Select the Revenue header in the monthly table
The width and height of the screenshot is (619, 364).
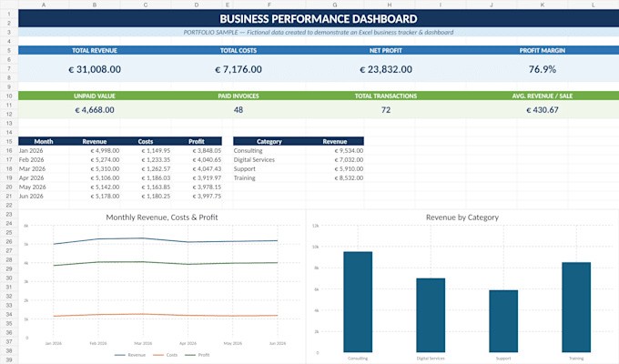[95, 141]
